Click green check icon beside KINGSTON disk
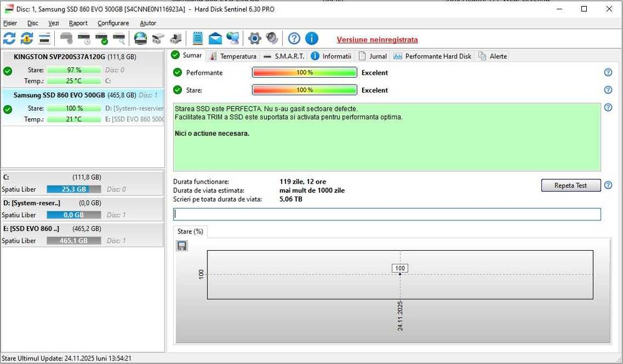623x364 pixels. click(x=7, y=71)
